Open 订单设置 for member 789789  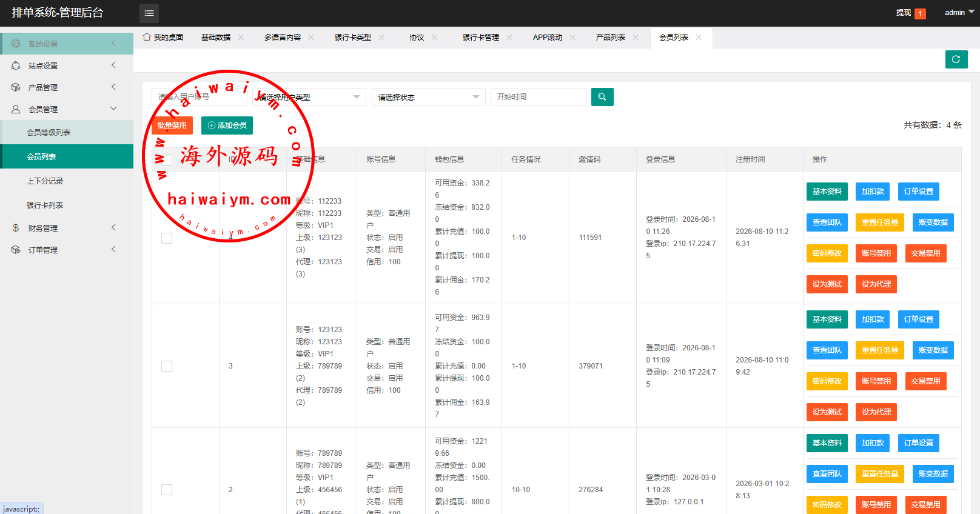[x=919, y=443]
